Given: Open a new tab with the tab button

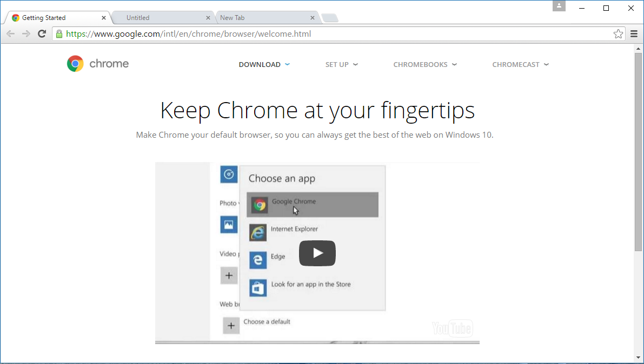Looking at the screenshot, I should [x=329, y=18].
